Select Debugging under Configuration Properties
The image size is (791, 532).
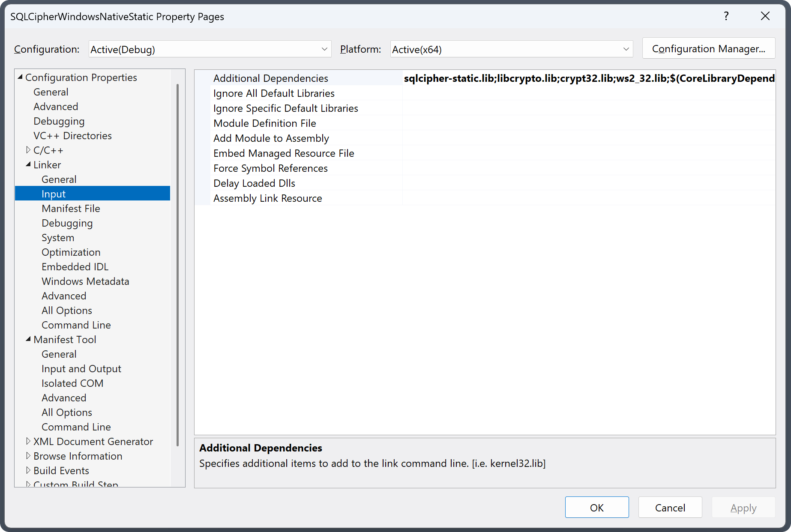pos(59,121)
